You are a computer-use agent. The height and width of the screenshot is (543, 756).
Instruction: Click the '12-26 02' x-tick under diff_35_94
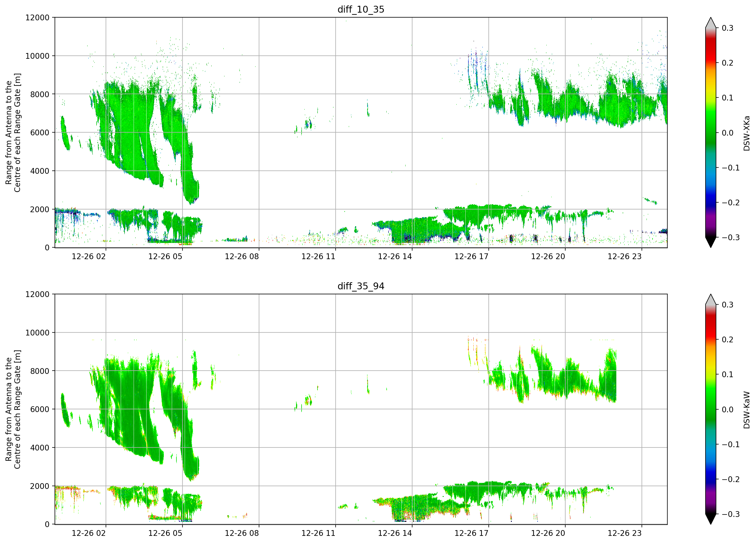(x=89, y=533)
